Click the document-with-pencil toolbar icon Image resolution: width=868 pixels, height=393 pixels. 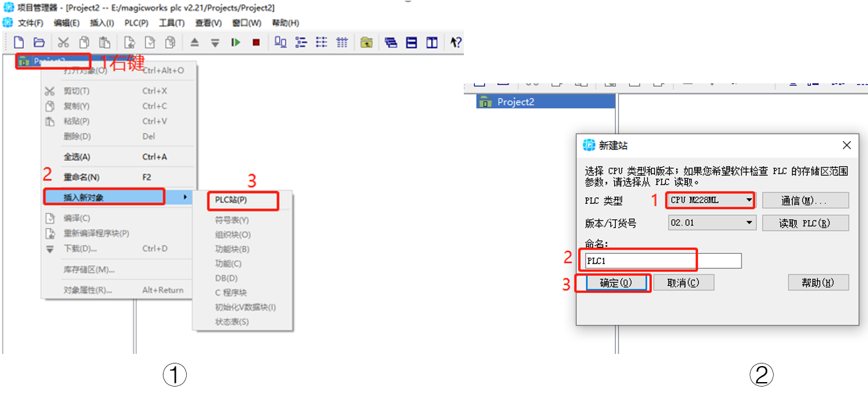(130, 42)
